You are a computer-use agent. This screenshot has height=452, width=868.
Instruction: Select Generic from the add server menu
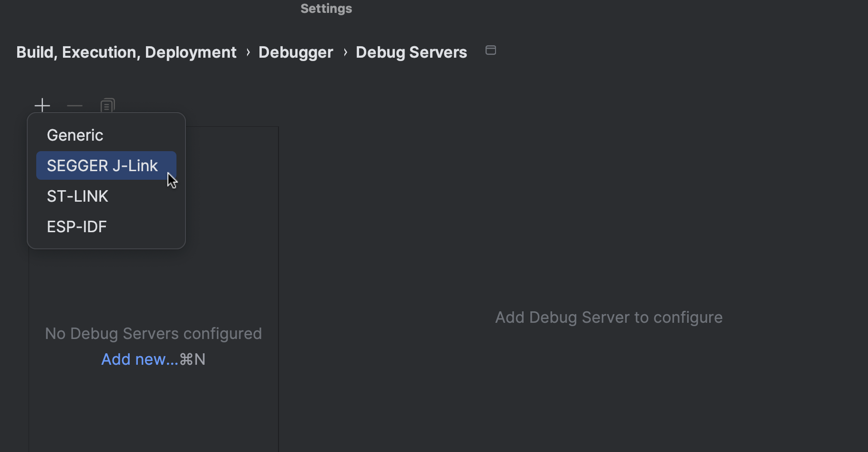[75, 134]
